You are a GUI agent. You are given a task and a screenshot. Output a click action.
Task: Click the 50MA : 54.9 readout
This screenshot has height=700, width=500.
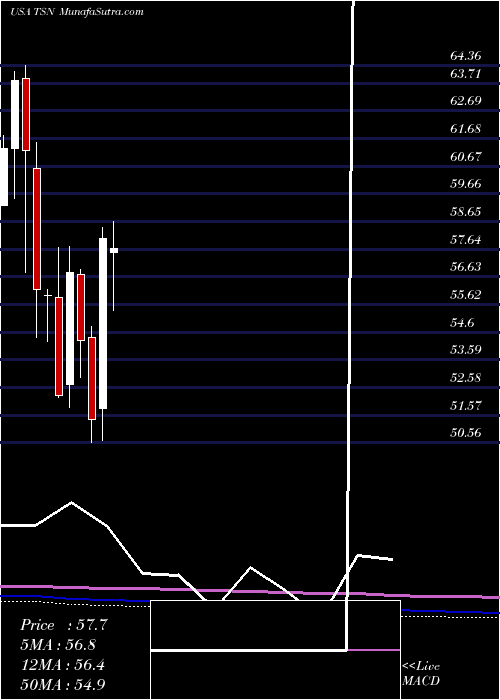coord(62,685)
